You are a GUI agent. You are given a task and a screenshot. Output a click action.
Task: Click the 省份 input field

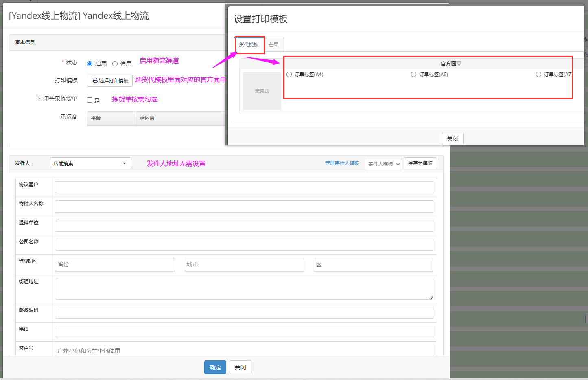(115, 265)
